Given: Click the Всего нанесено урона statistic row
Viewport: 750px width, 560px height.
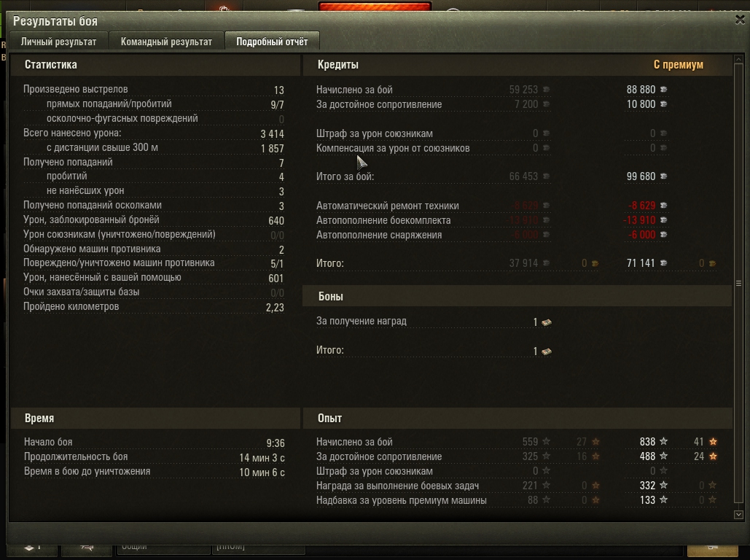Looking at the screenshot, I should tap(154, 133).
